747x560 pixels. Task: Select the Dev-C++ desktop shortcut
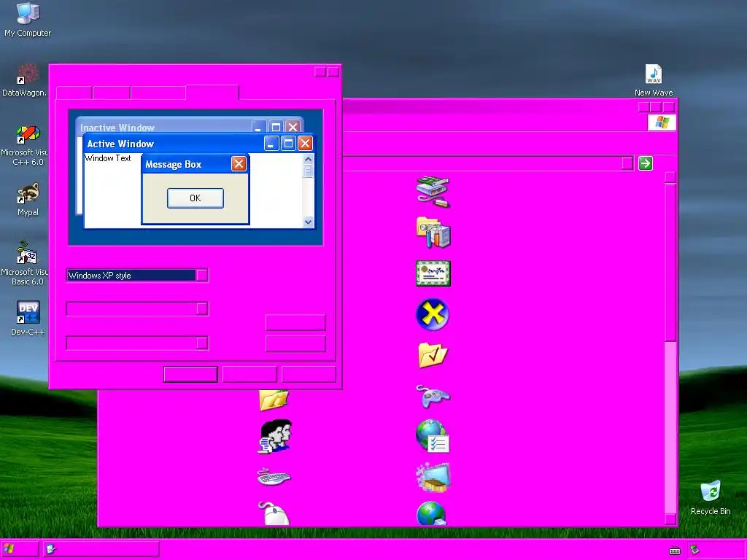point(28,319)
